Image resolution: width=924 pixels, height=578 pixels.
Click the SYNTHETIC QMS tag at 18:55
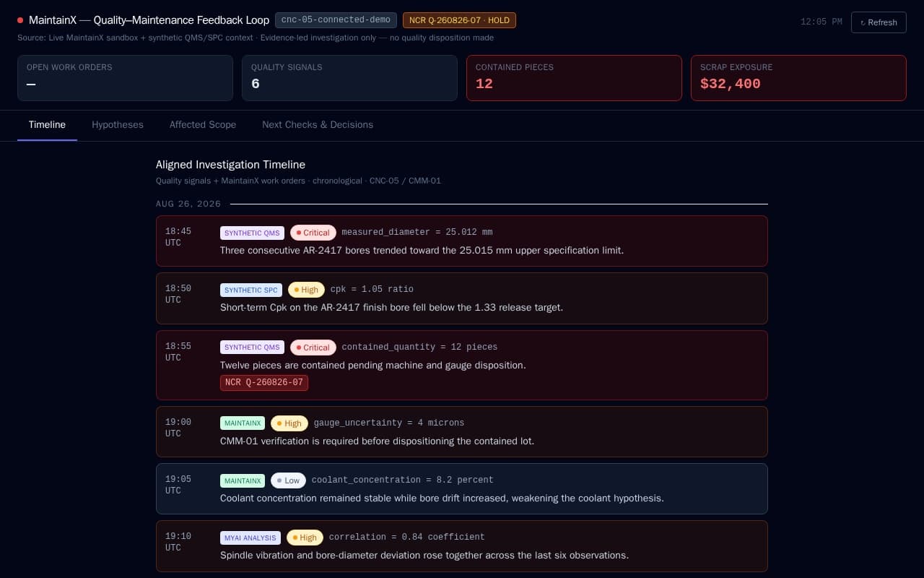coord(252,348)
